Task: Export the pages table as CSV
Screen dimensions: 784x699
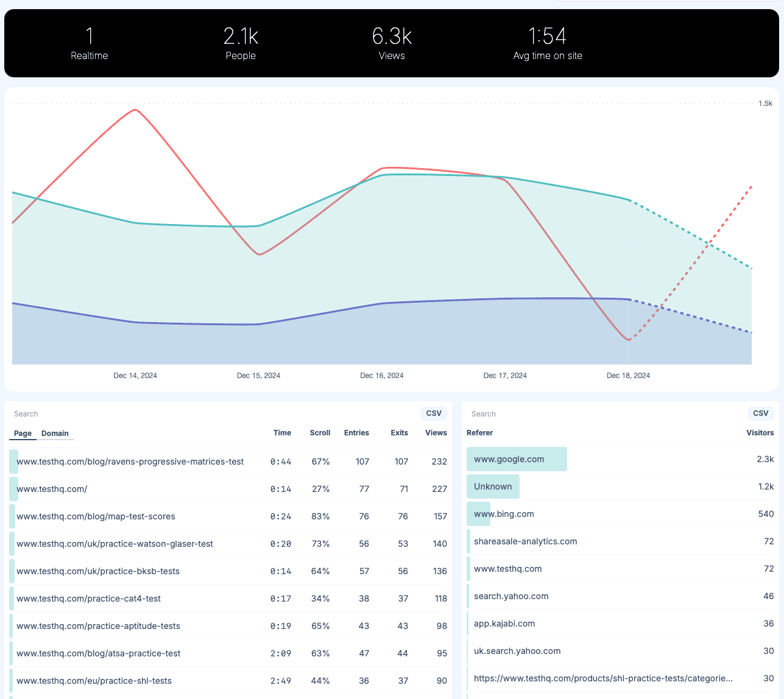Action: (434, 413)
